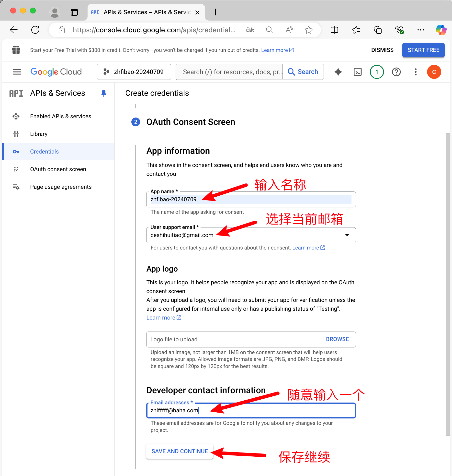452x476 pixels.
Task: Open OAuth consent screen sidebar item
Action: pyautogui.click(x=58, y=169)
